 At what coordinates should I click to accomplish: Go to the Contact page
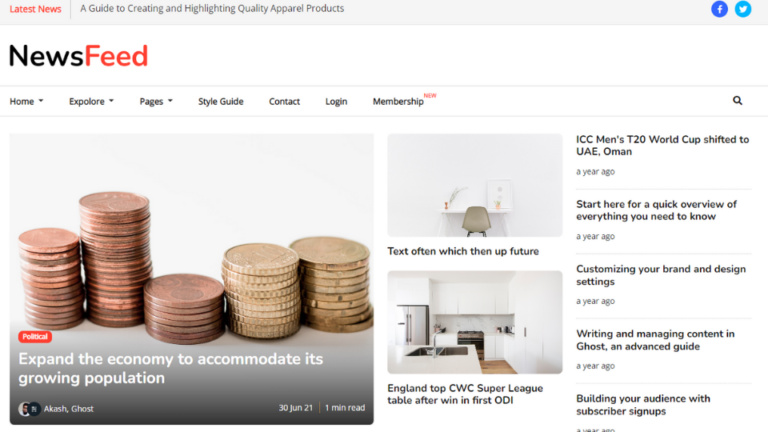pos(284,101)
